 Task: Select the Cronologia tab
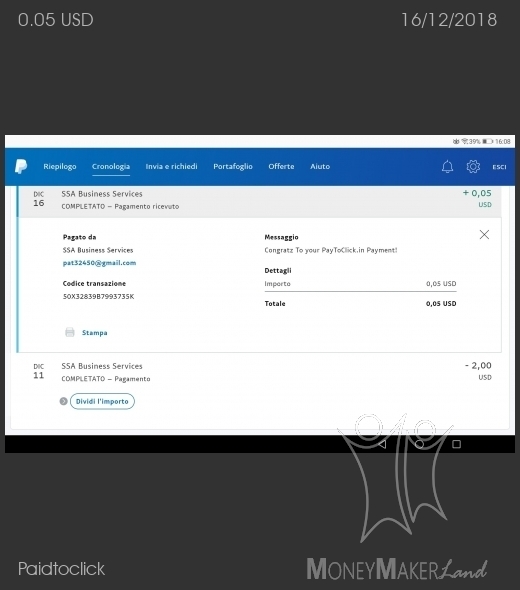(x=111, y=166)
